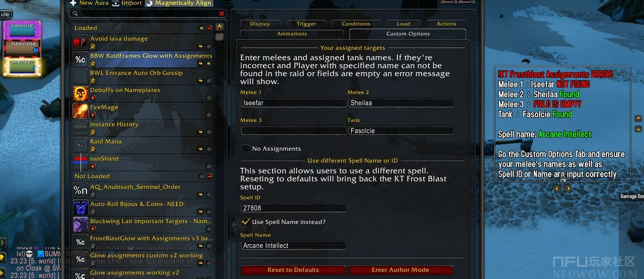Click the Reset to Defaults button
This screenshot has width=644, height=279.
point(293,270)
